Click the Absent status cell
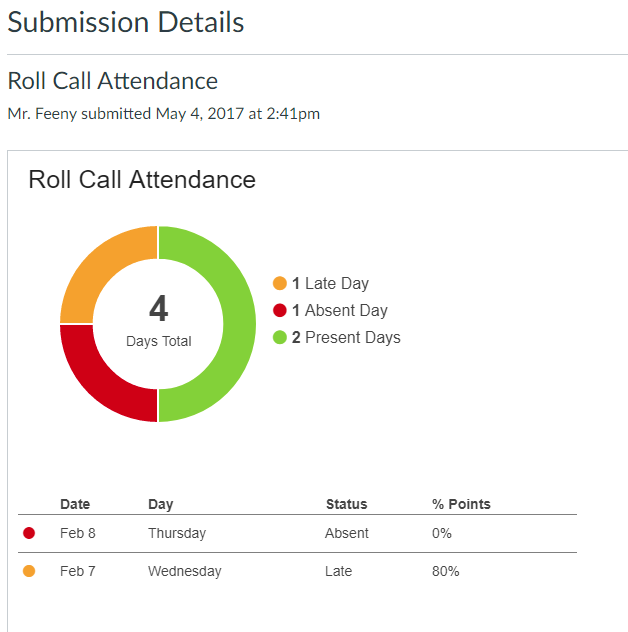 click(347, 533)
